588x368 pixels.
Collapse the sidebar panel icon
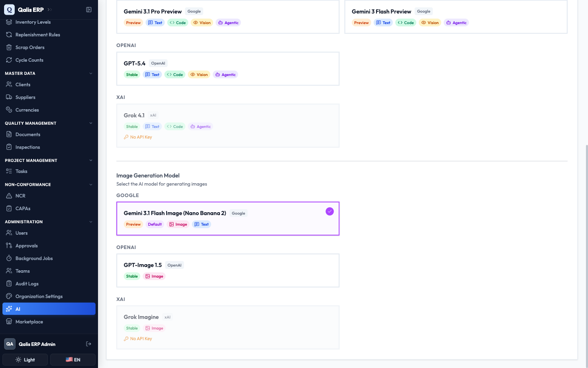[89, 9]
